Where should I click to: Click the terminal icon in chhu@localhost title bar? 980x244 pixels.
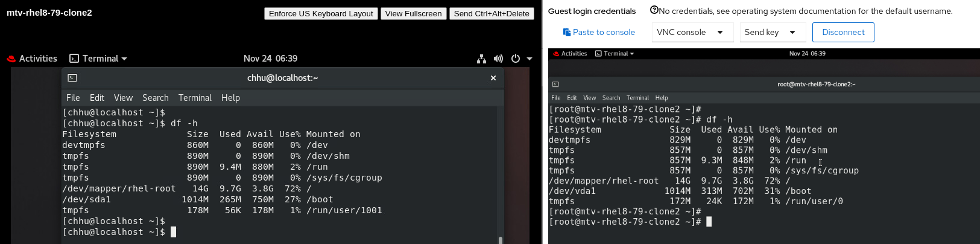click(72, 78)
